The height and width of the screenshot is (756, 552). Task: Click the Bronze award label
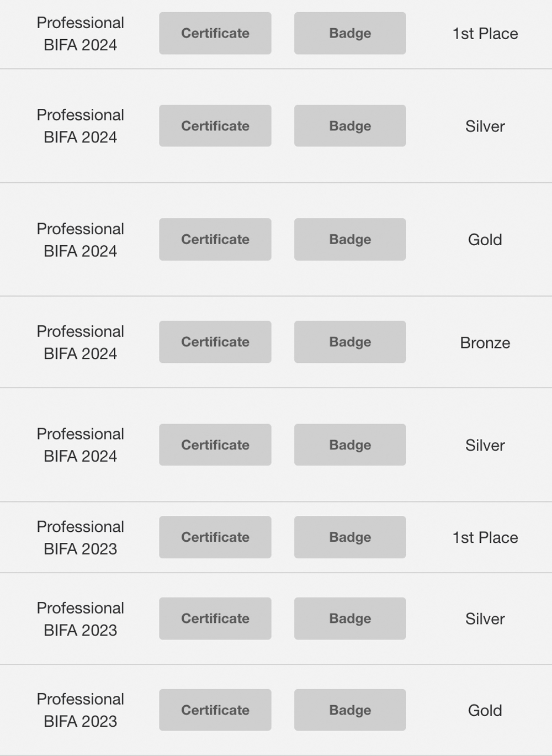(x=485, y=343)
